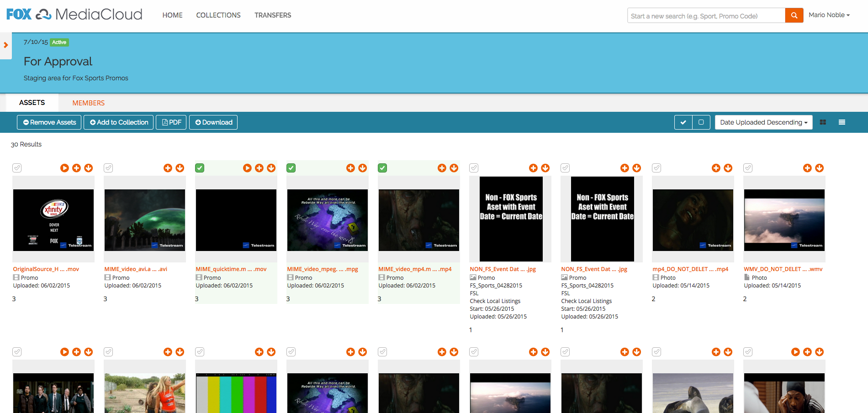Image resolution: width=868 pixels, height=413 pixels.
Task: Click the orange search magnifier button
Action: click(x=794, y=16)
